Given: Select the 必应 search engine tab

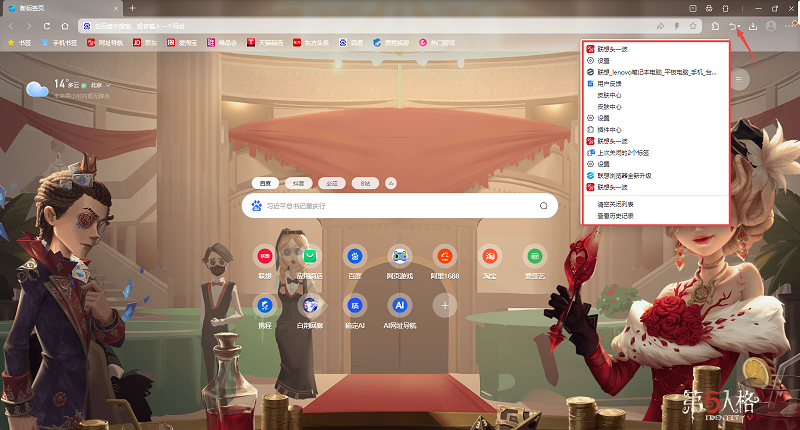Looking at the screenshot, I should [x=332, y=183].
